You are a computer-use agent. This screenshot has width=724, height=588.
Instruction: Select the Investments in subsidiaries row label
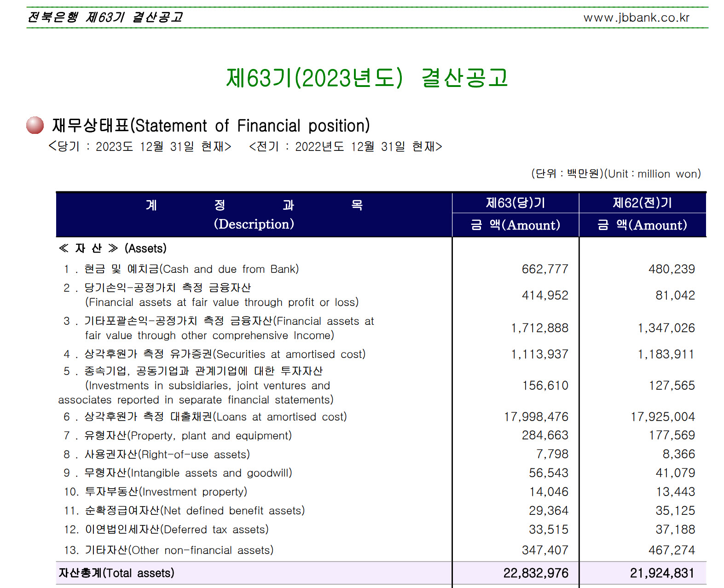[x=196, y=385]
